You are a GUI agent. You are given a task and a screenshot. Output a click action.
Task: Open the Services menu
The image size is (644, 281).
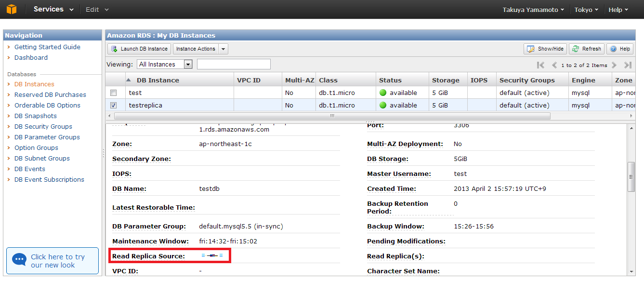click(53, 9)
